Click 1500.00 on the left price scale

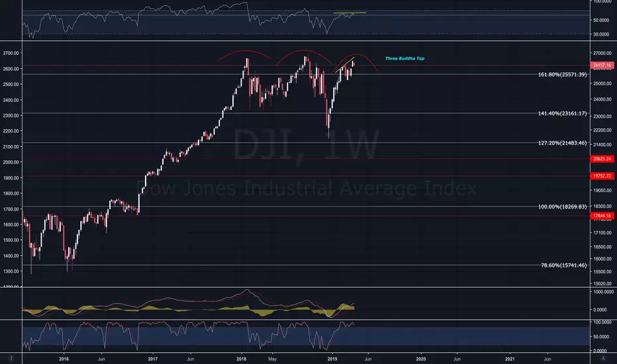pyautogui.click(x=11, y=240)
